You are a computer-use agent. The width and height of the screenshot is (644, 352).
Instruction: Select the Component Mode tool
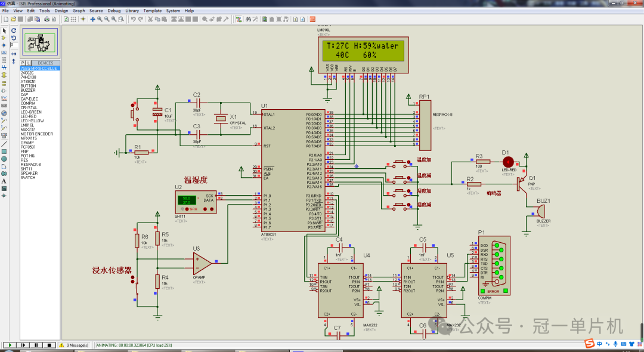pos(4,38)
